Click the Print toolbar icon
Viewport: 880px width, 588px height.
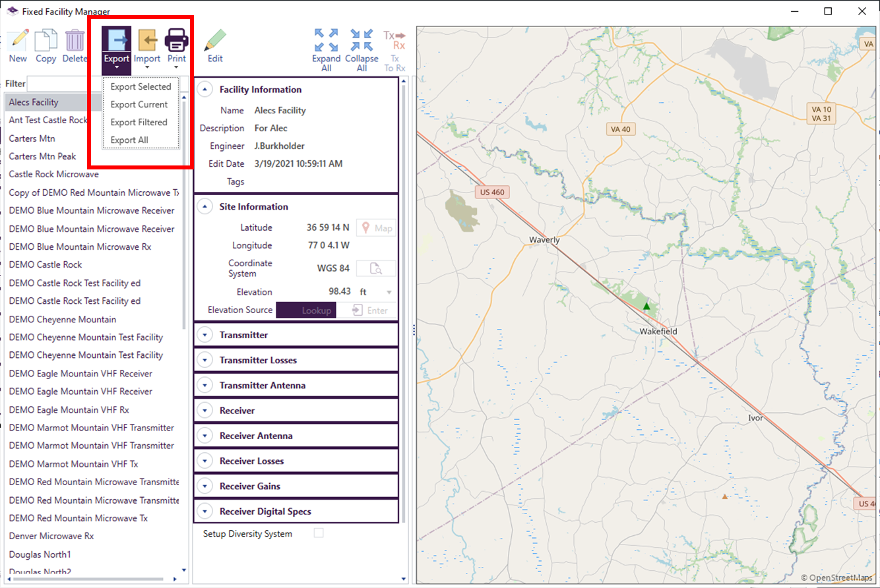176,41
